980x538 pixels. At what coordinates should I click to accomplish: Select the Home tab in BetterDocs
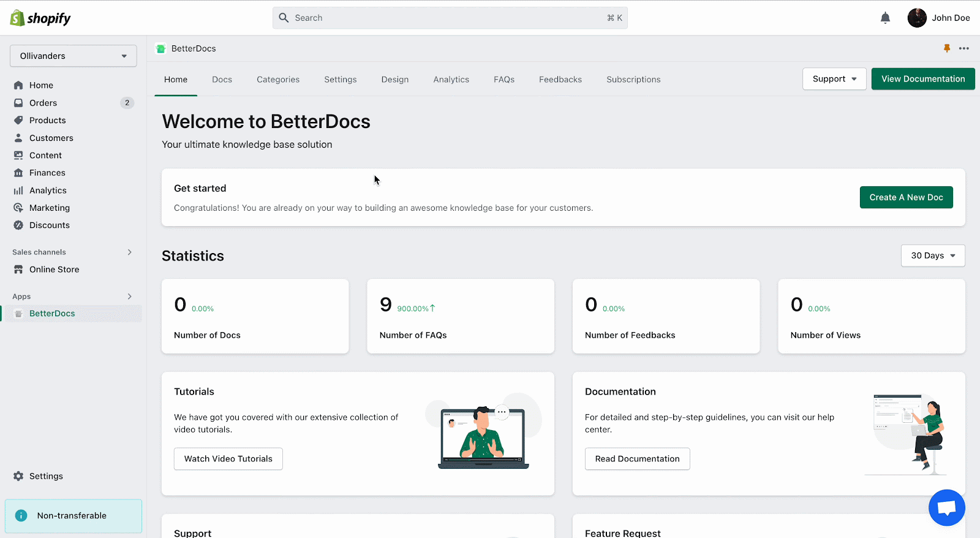click(x=176, y=80)
